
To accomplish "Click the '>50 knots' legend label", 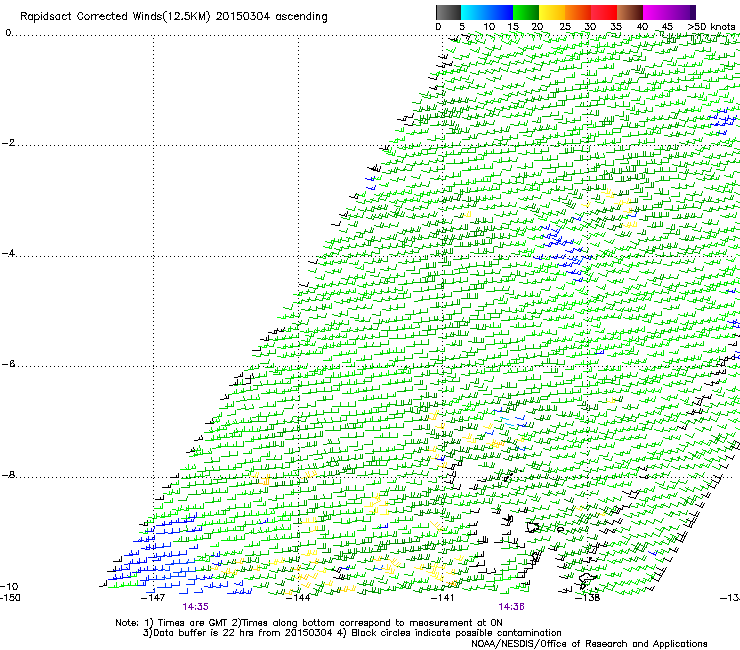I will tap(711, 27).
